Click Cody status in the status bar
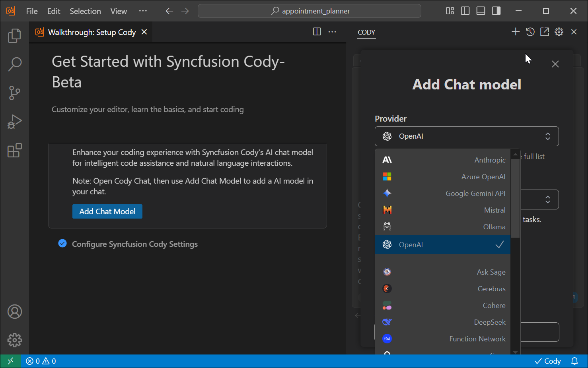 pyautogui.click(x=548, y=361)
